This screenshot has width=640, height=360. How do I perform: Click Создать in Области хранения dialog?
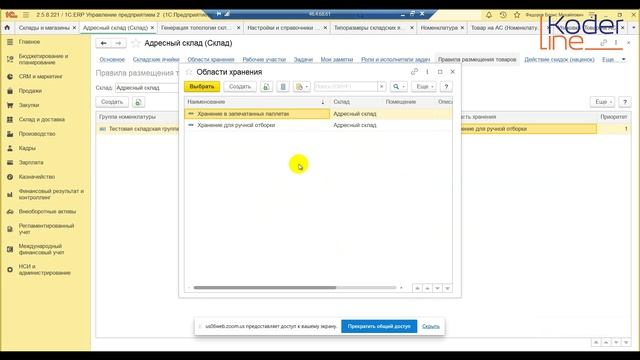tap(240, 87)
